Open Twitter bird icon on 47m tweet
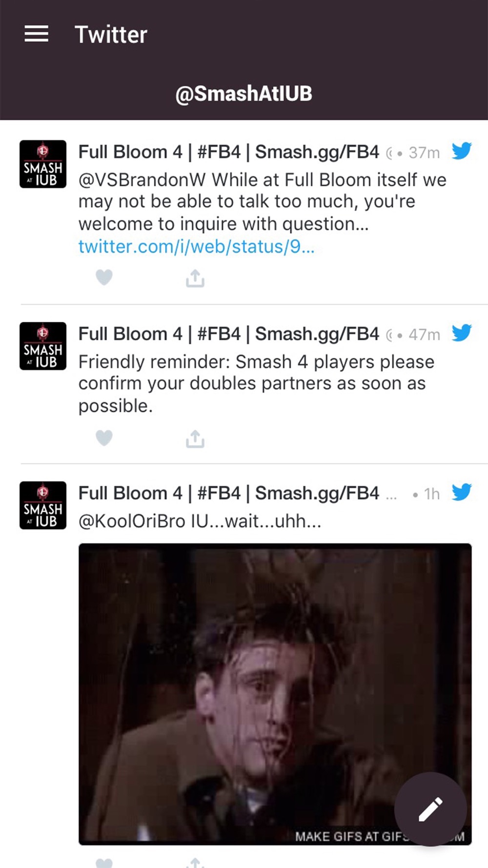Viewport: 488px width, 868px height. [462, 333]
